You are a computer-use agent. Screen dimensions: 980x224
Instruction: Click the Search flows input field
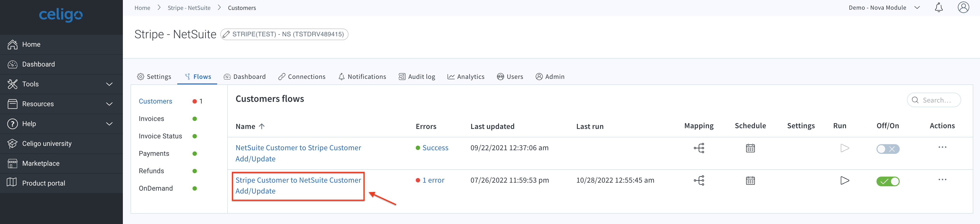click(934, 100)
